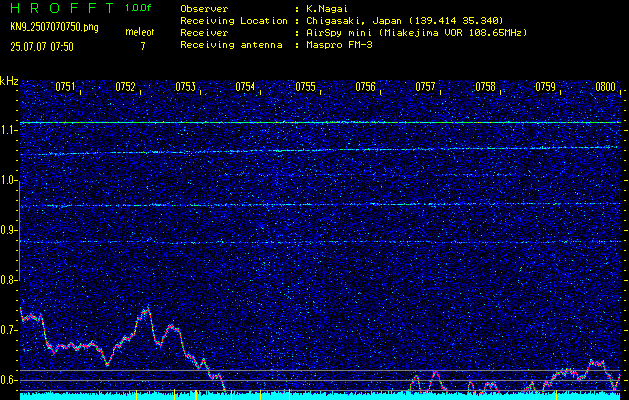Click the Observer field label
Screen dimensions: 629x400
204,9
